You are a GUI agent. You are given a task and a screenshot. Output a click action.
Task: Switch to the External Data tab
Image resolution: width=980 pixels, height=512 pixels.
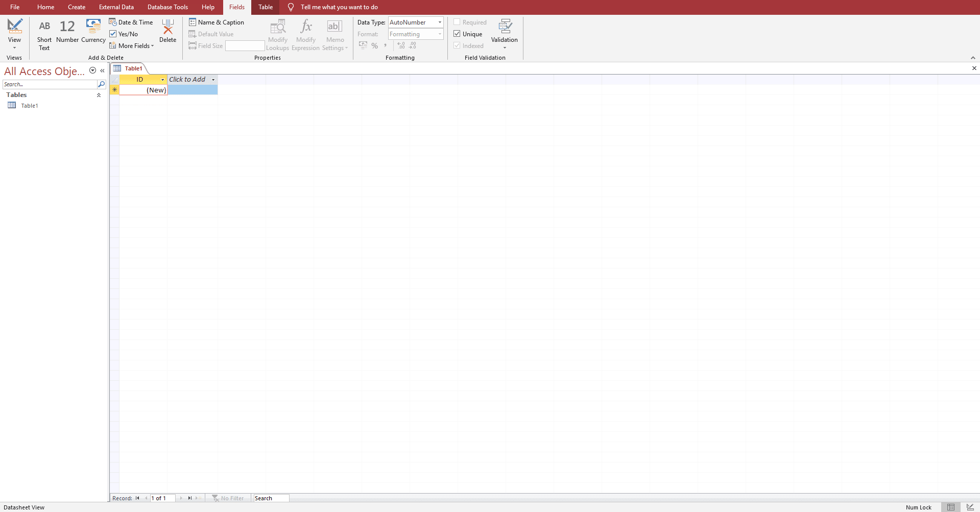tap(116, 7)
